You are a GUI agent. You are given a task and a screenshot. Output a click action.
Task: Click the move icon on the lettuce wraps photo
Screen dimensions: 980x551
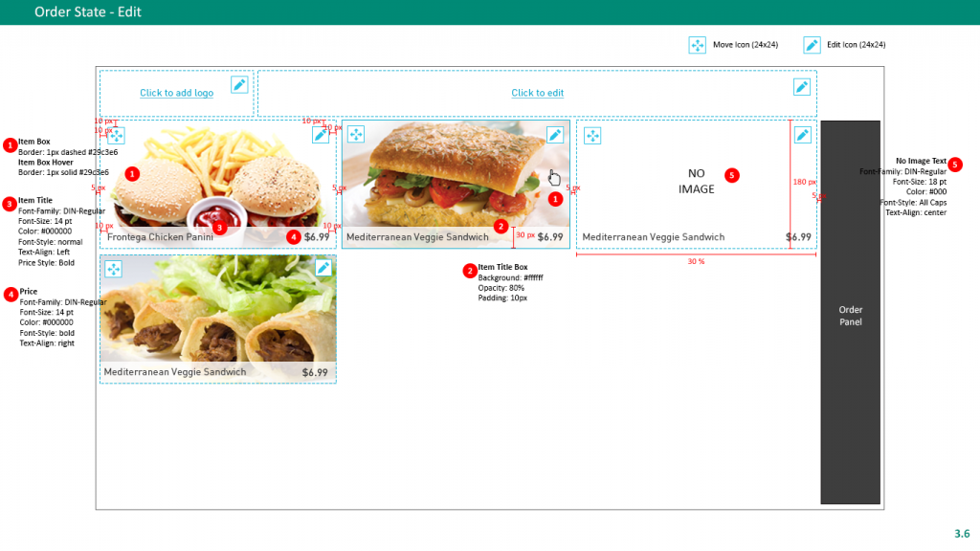coord(113,269)
